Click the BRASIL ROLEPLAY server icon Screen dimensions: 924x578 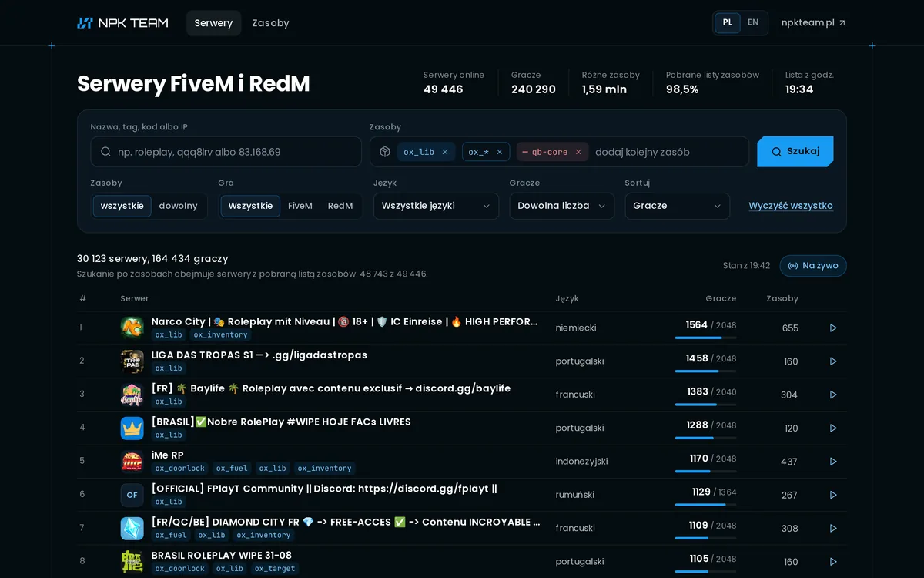tap(132, 561)
